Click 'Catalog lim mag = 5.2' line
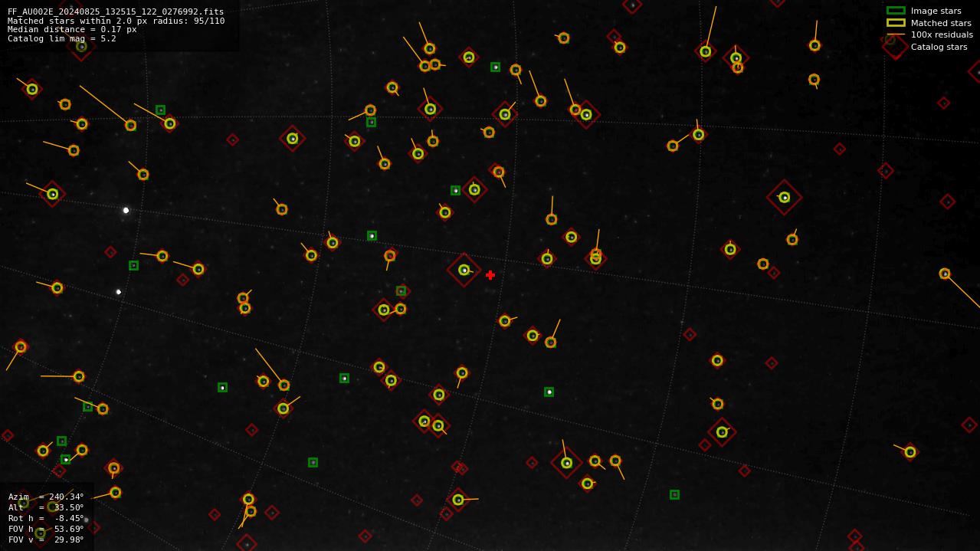980x551 pixels. pyautogui.click(x=62, y=38)
